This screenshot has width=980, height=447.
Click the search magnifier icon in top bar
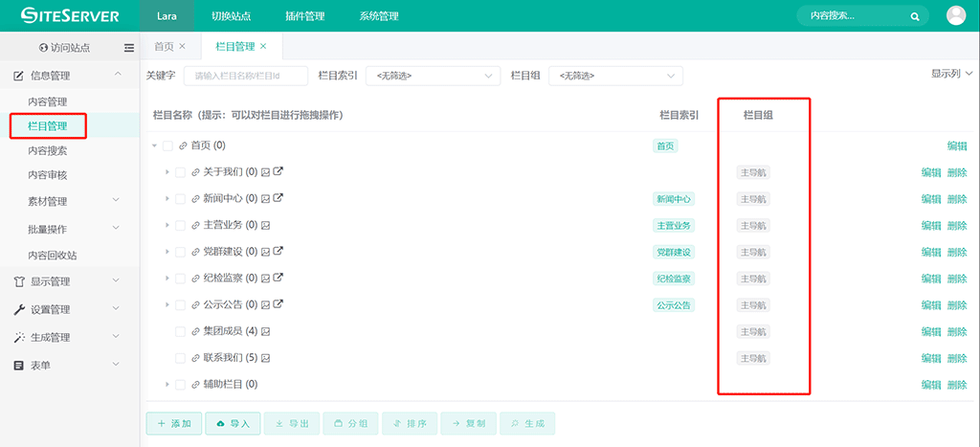[x=915, y=16]
